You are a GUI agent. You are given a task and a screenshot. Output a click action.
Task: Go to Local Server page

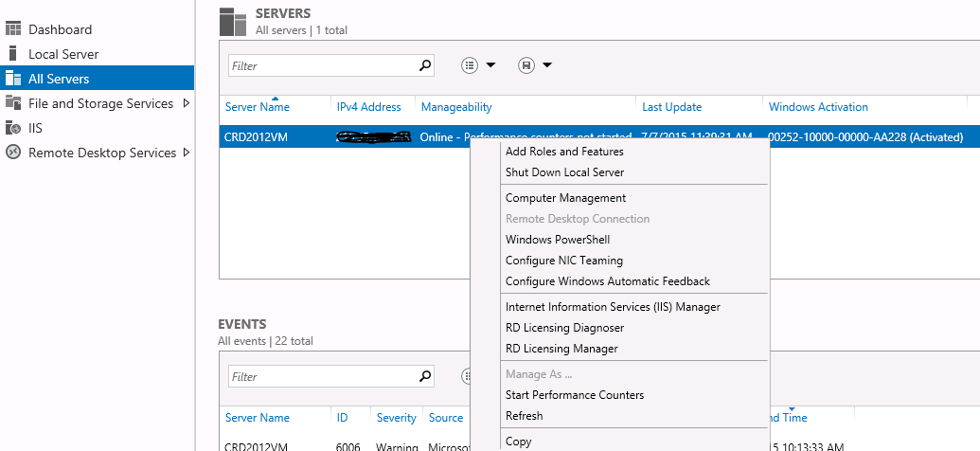tap(63, 54)
